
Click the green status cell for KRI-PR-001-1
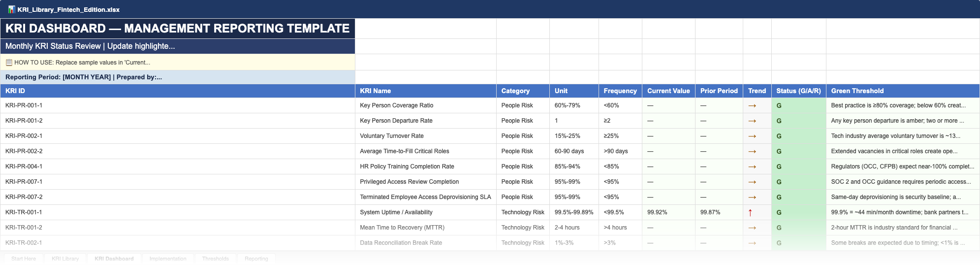tap(799, 105)
